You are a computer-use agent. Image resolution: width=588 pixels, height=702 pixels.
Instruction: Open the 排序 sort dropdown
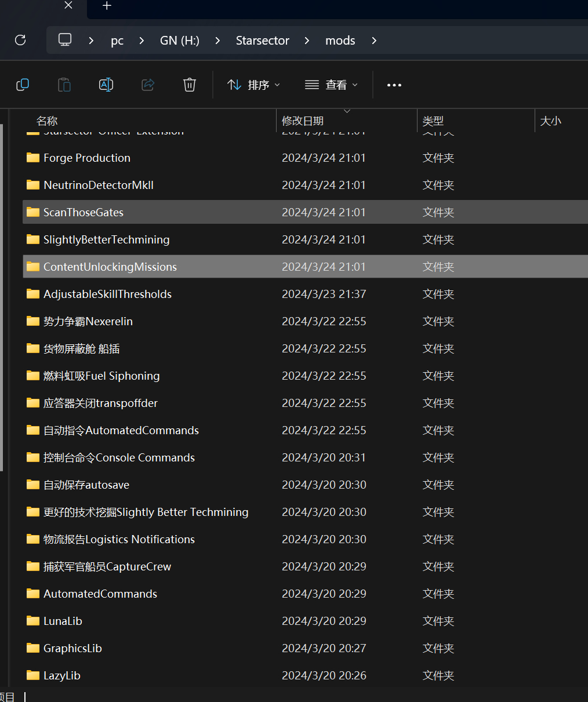253,85
